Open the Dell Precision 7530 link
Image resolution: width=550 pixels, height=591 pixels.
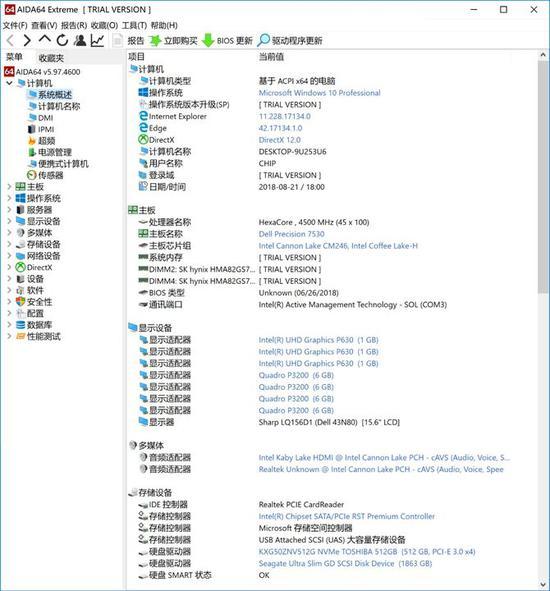[x=291, y=234]
